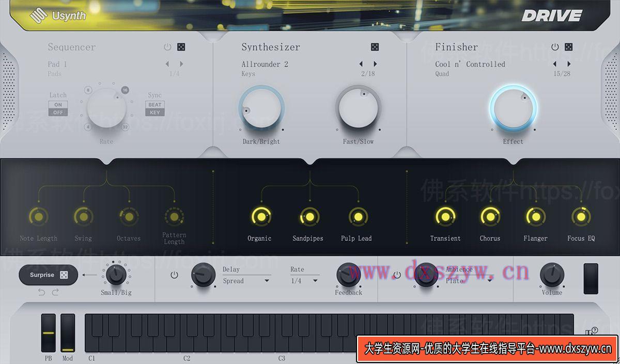Set Latch to ON

(58, 104)
